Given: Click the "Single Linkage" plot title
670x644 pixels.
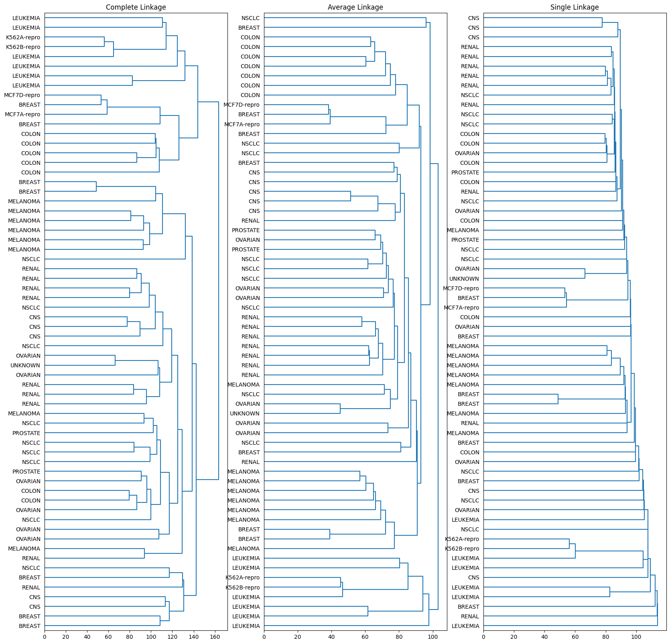Looking at the screenshot, I should pyautogui.click(x=575, y=7).
